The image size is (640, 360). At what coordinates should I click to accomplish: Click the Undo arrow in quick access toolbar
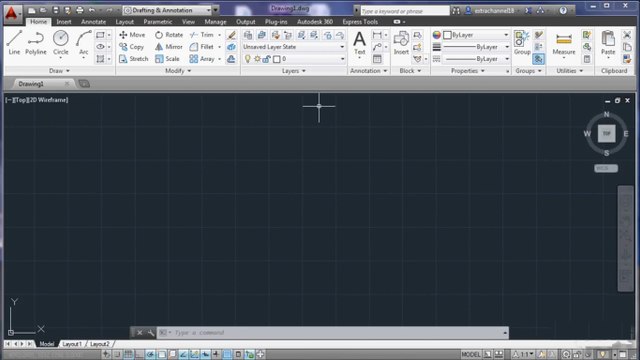92,10
